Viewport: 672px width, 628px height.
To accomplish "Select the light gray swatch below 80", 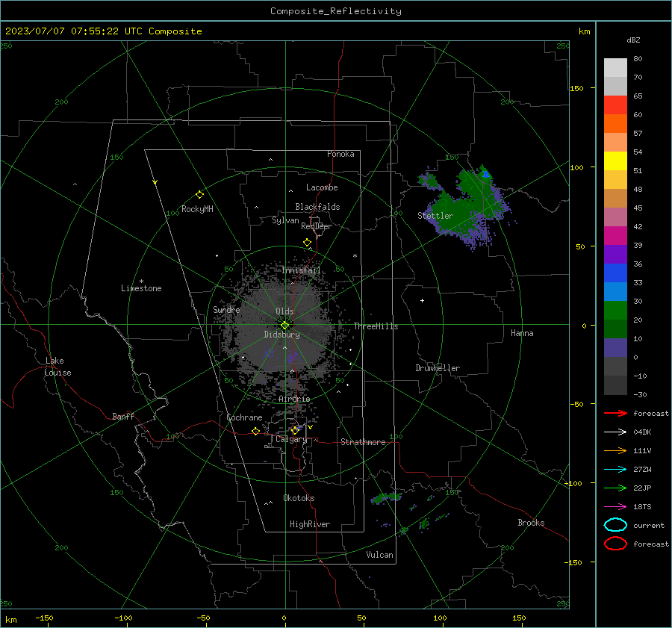I will (x=615, y=68).
